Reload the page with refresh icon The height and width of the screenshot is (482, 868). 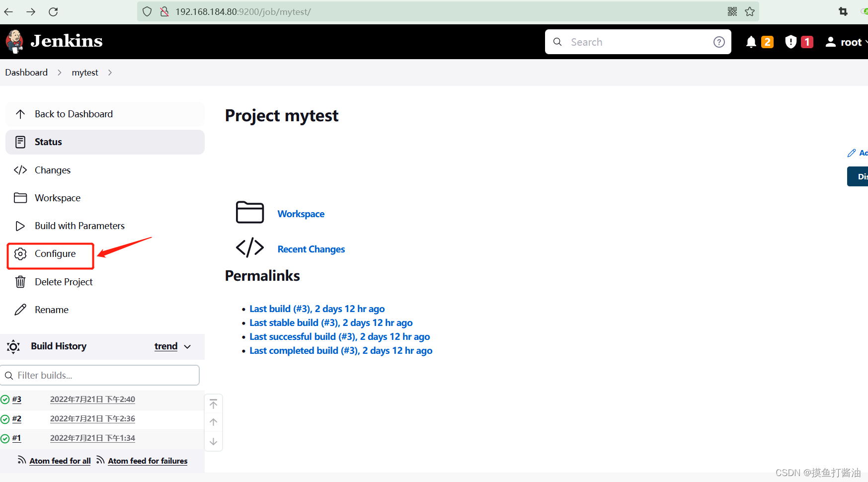click(53, 11)
